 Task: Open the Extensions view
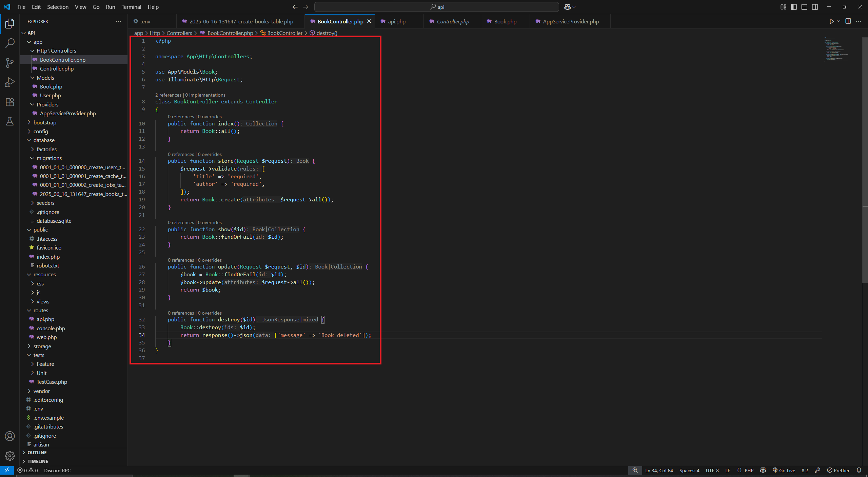coord(10,102)
